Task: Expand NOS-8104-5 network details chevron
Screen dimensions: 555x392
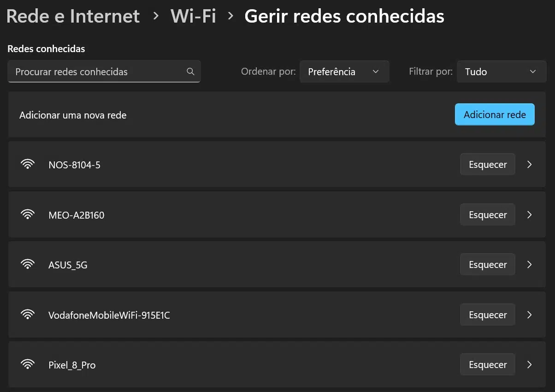Action: (530, 165)
